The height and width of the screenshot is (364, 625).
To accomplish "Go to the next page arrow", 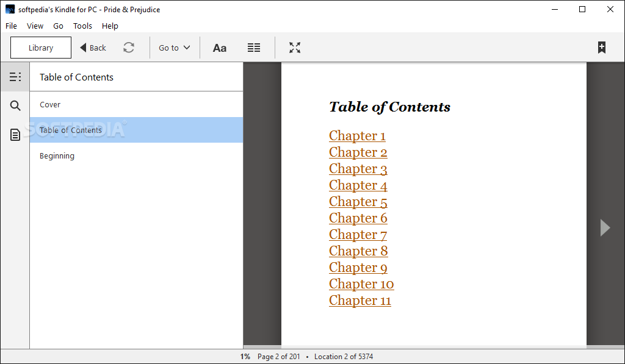I will pos(605,227).
